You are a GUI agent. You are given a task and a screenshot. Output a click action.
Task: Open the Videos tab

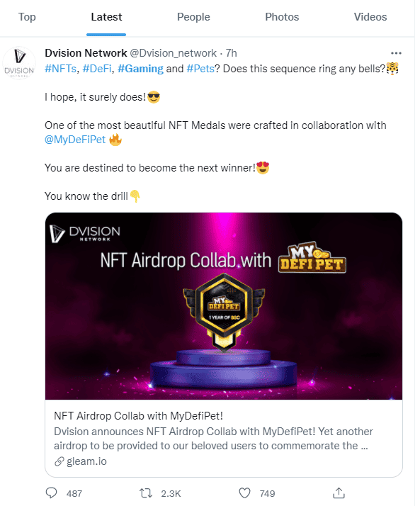(370, 17)
